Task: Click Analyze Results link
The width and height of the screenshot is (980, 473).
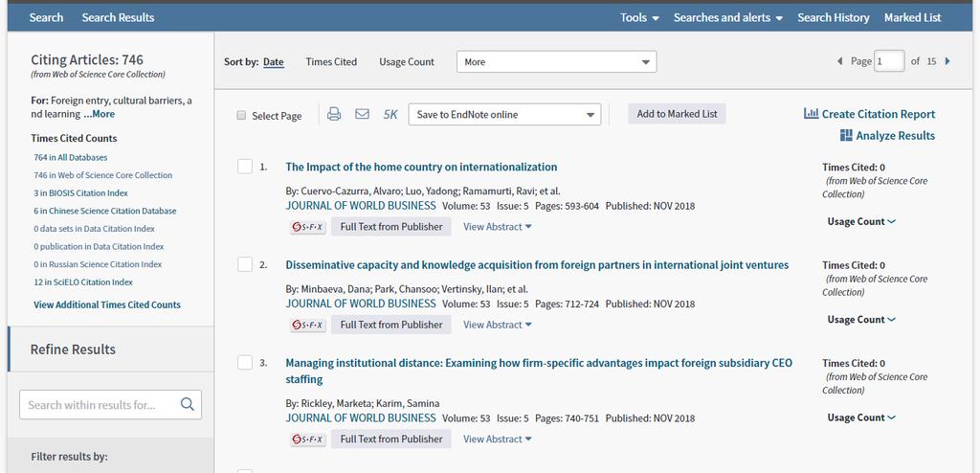Action: 887,136
